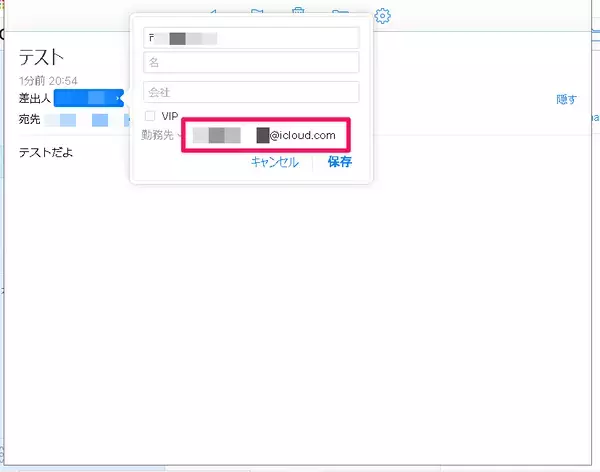Image resolution: width=600 pixels, height=472 pixels.
Task: Click the second recipient chip in 宛先 row
Action: pyautogui.click(x=100, y=121)
